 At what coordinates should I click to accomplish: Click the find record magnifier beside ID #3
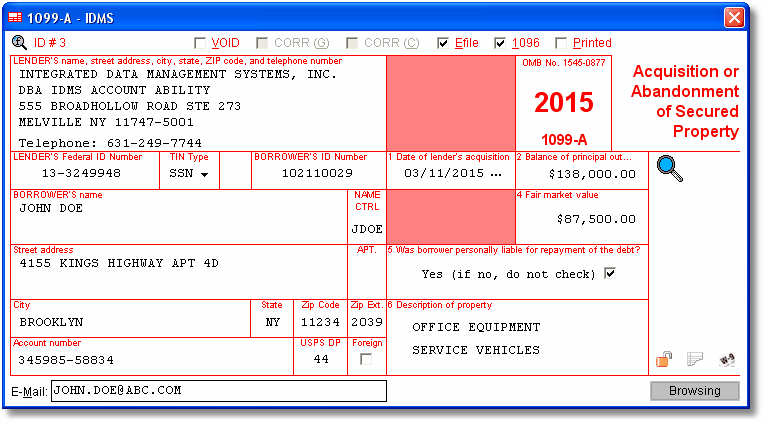point(19,43)
